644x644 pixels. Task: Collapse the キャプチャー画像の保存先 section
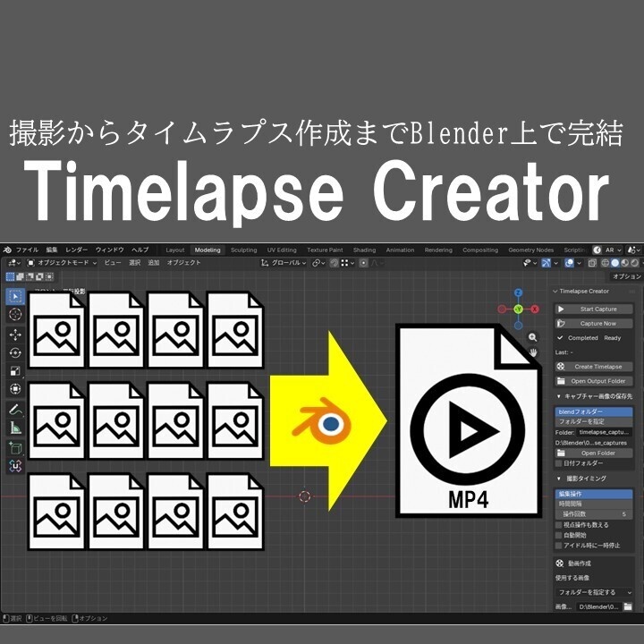(x=558, y=396)
